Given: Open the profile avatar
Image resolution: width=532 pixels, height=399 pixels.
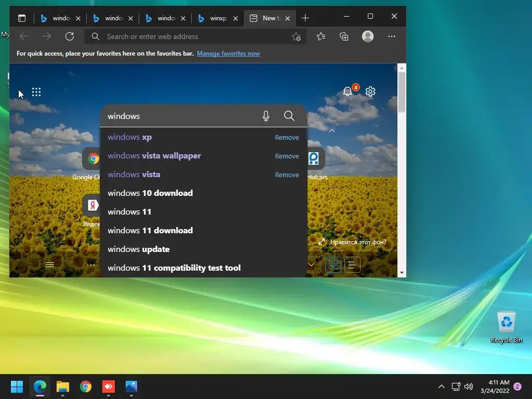Looking at the screenshot, I should click(368, 36).
